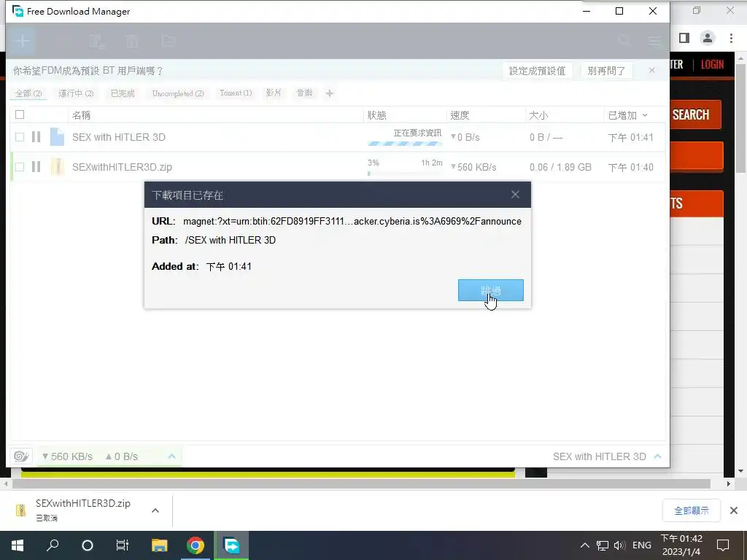
Task: Switch to the 已完成 tab
Action: pyautogui.click(x=123, y=93)
